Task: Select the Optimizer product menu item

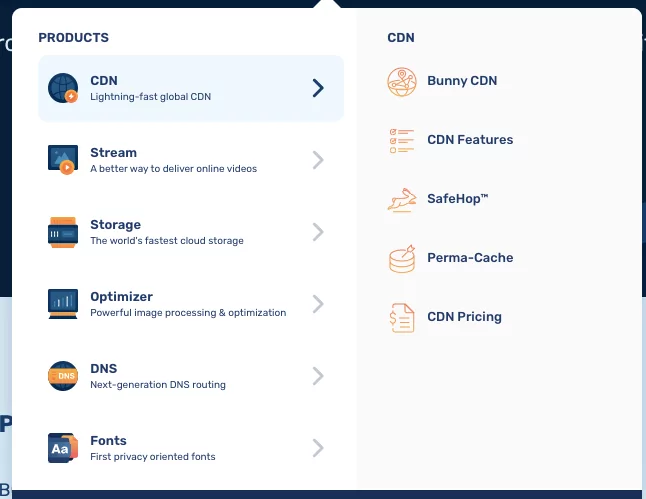Action: pos(191,304)
